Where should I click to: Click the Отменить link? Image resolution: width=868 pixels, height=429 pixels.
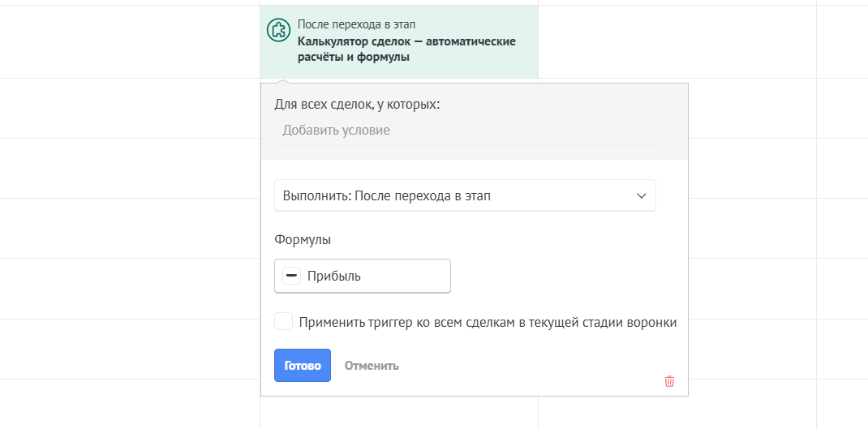[372, 366]
